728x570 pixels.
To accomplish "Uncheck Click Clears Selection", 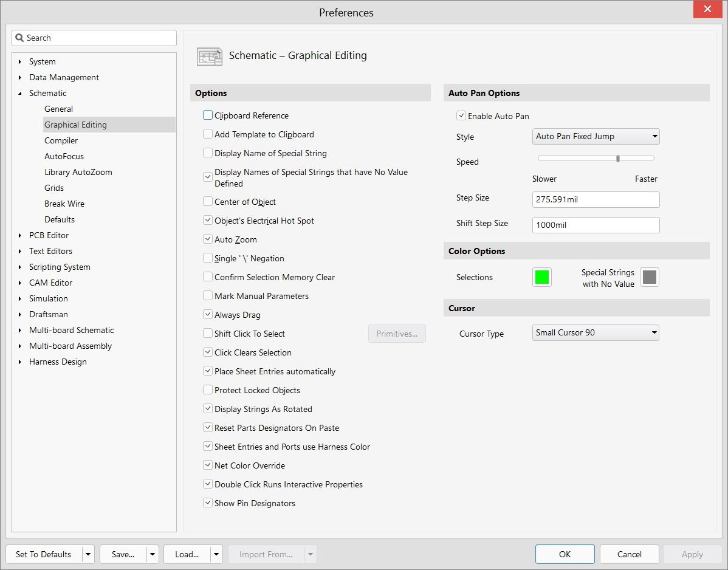I will 208,352.
